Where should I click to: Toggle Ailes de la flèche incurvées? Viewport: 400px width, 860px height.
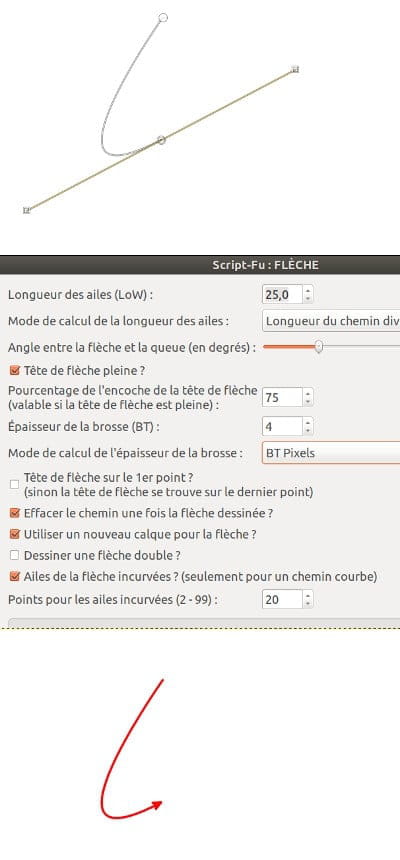pos(15,576)
